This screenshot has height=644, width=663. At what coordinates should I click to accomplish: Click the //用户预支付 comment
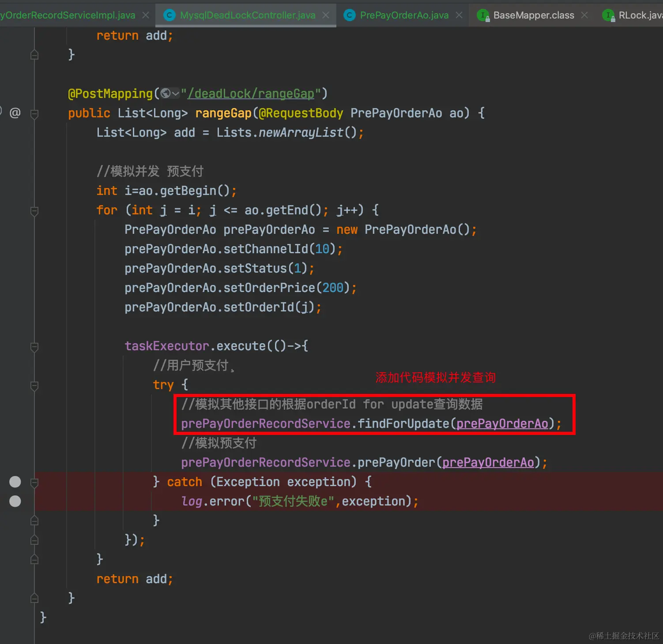click(x=193, y=365)
